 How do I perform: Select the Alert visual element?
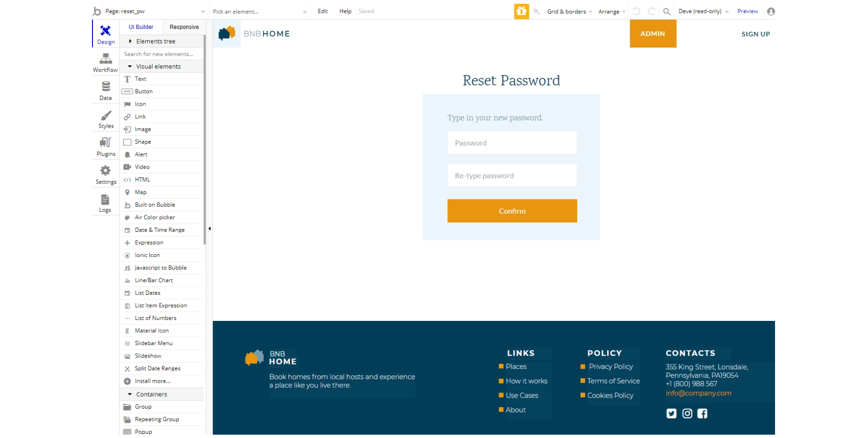click(162, 155)
